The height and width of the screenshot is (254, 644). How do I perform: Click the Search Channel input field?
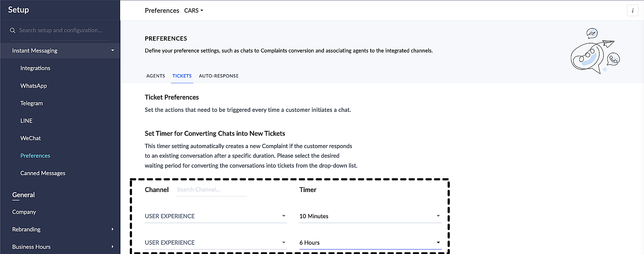(x=212, y=190)
